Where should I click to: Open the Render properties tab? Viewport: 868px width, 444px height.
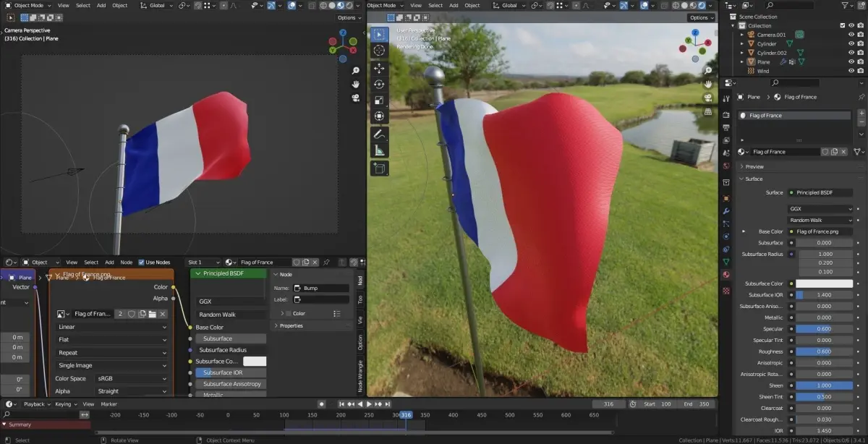(x=726, y=115)
